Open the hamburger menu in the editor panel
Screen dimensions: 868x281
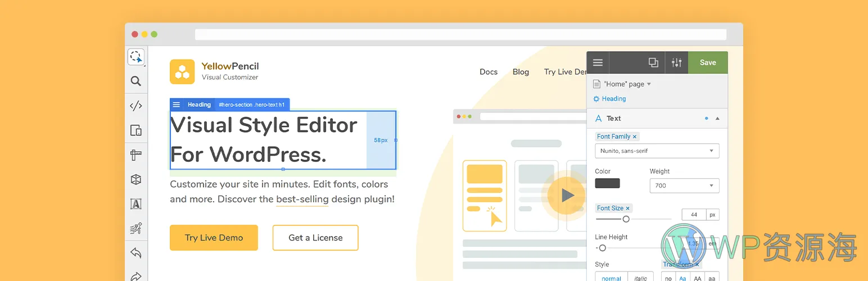(598, 62)
